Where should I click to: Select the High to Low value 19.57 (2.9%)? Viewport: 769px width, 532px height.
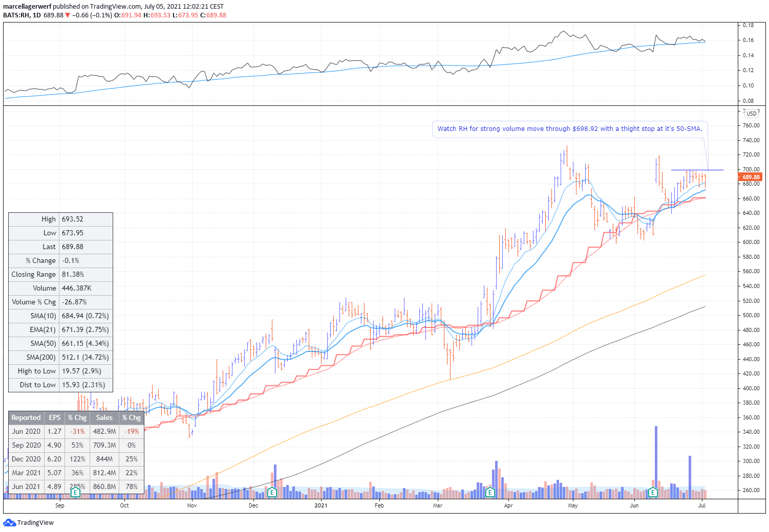(x=81, y=371)
